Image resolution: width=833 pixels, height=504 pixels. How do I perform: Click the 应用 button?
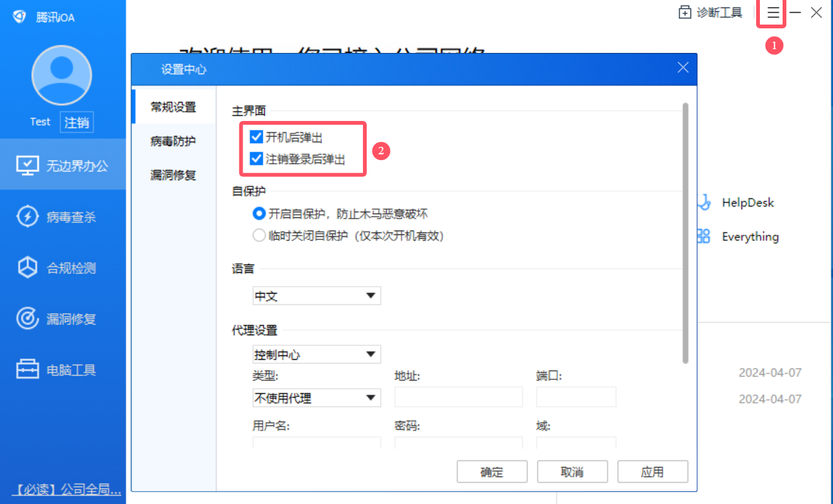tap(653, 472)
